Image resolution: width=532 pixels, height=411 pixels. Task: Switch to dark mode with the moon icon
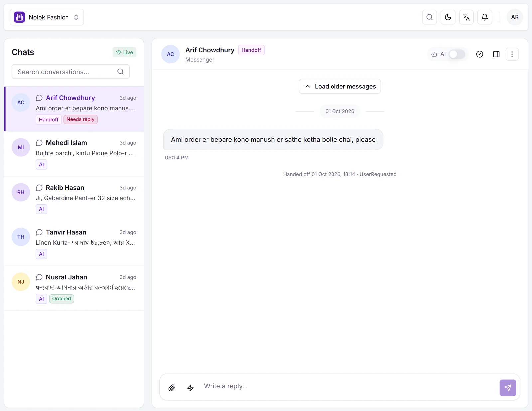pos(448,17)
